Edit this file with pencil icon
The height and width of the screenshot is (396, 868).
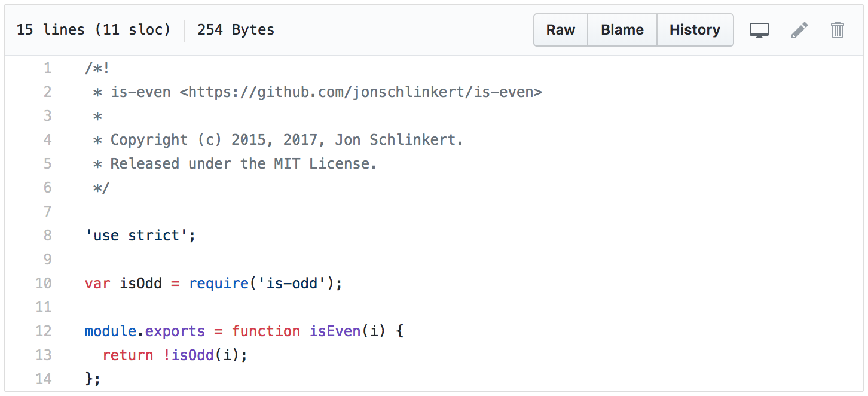[x=799, y=30]
